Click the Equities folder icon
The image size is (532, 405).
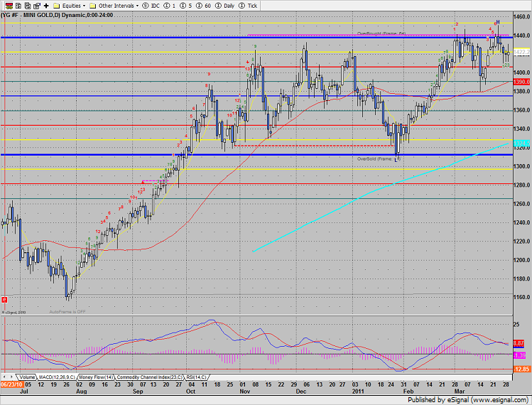click(x=57, y=6)
